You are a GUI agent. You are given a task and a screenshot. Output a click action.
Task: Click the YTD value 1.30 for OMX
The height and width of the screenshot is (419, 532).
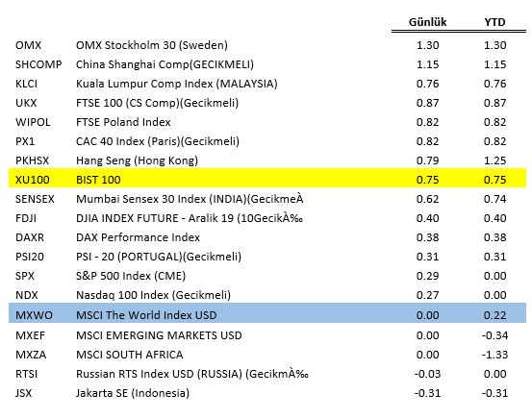(x=494, y=45)
